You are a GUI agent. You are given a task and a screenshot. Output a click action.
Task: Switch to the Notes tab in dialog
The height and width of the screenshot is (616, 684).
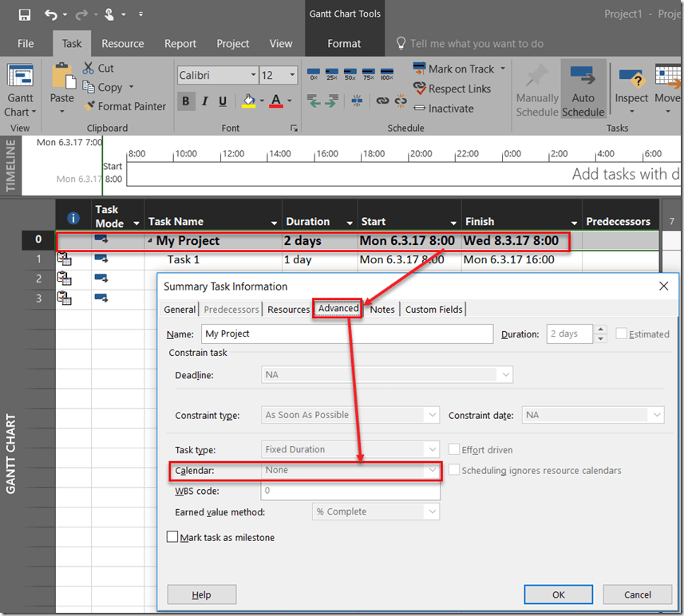(x=382, y=310)
